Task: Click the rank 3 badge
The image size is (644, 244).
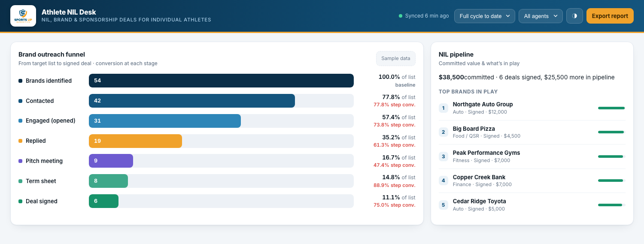Action: click(444, 157)
